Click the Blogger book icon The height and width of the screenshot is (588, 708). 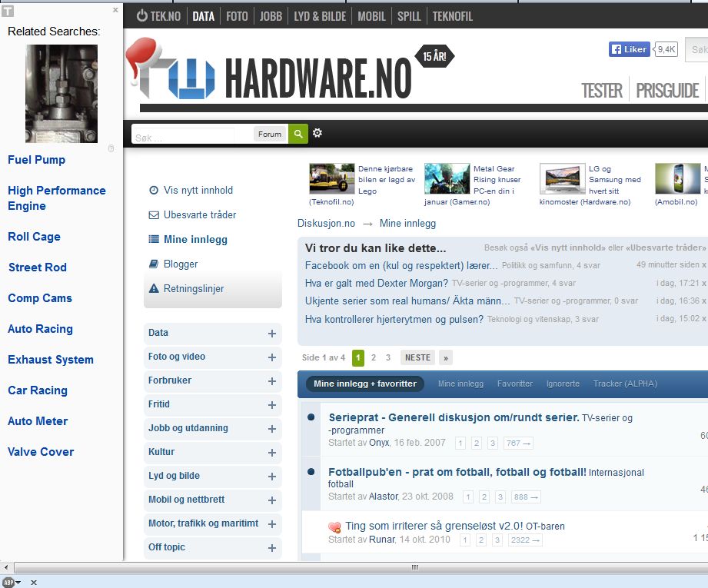click(x=154, y=264)
